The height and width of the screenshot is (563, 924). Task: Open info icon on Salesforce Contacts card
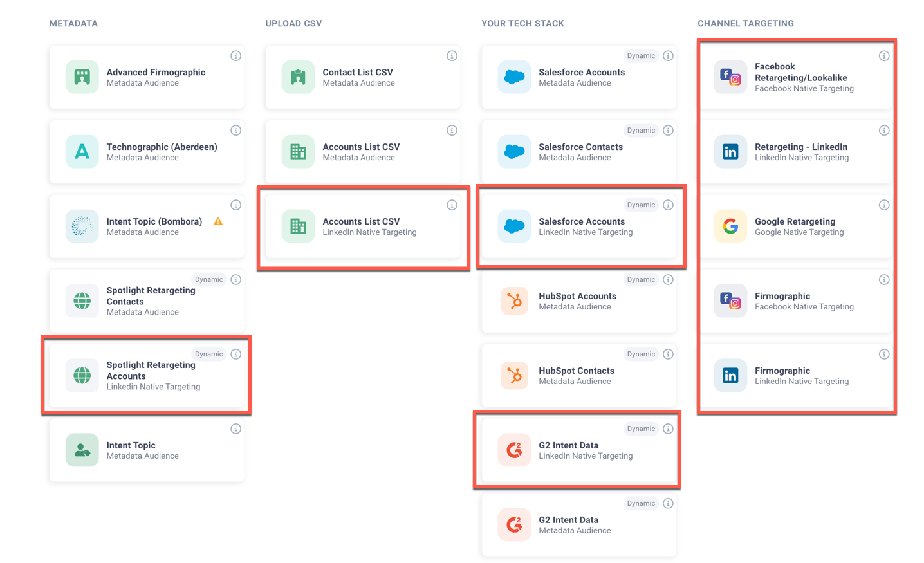point(668,131)
